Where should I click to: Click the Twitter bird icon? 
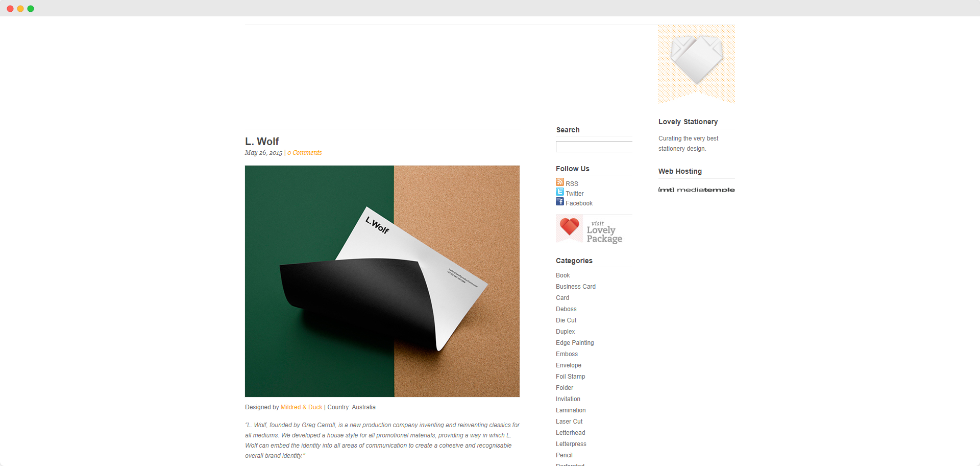tap(560, 192)
